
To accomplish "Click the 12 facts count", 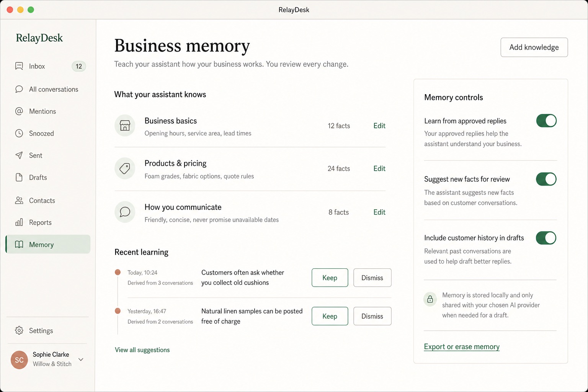I will [x=339, y=126].
